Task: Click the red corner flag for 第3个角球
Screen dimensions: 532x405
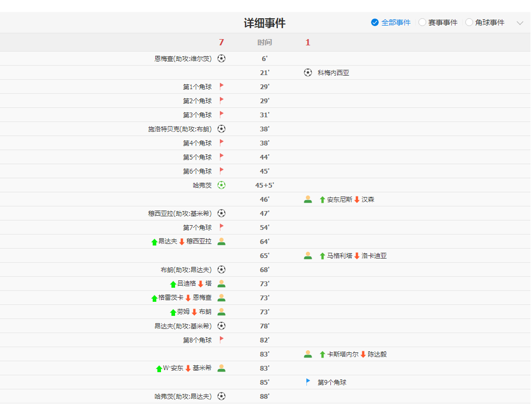Action: coord(221,115)
